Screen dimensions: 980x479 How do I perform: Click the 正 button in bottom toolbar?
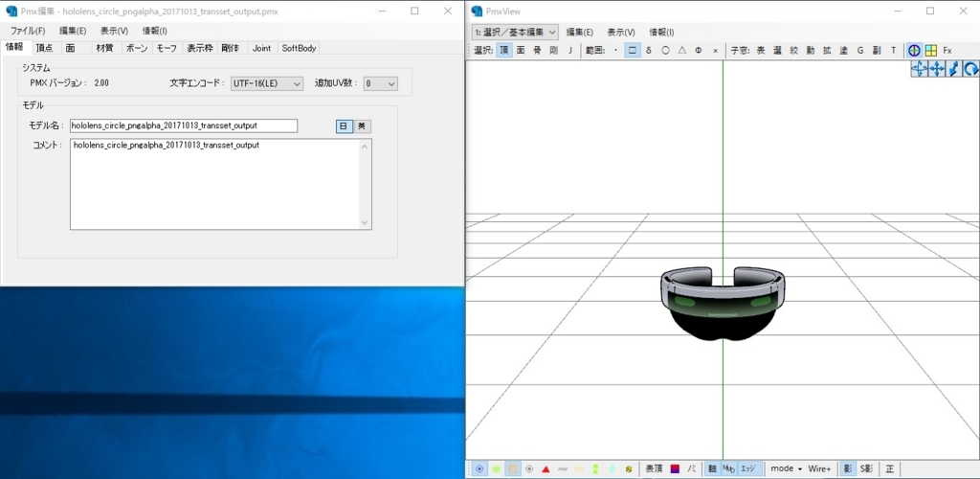pyautogui.click(x=889, y=469)
